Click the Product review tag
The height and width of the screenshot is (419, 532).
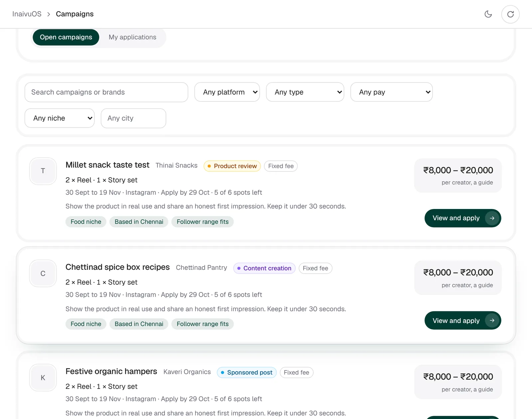pos(232,166)
